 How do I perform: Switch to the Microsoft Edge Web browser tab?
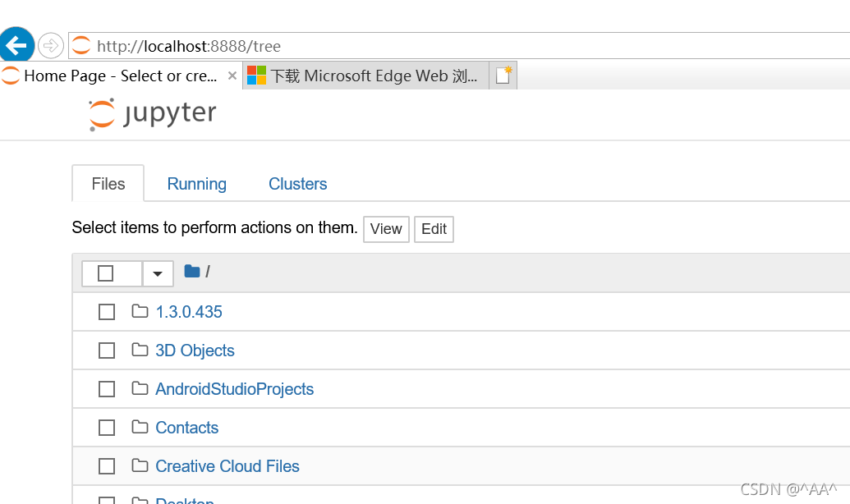[x=366, y=76]
